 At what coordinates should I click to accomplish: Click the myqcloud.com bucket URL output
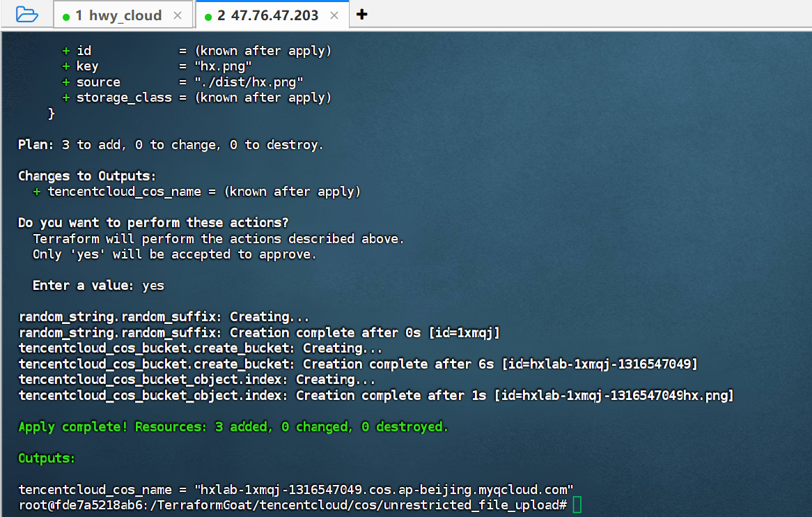[384, 489]
